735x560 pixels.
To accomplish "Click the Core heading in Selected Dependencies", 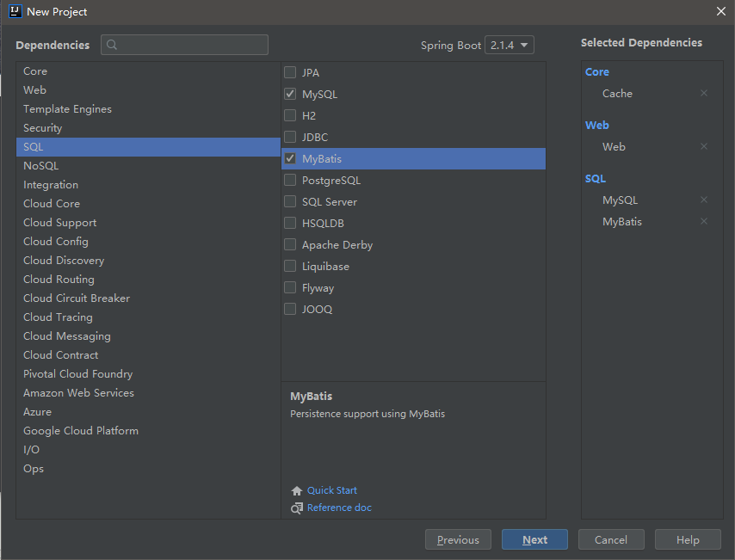I will [596, 72].
